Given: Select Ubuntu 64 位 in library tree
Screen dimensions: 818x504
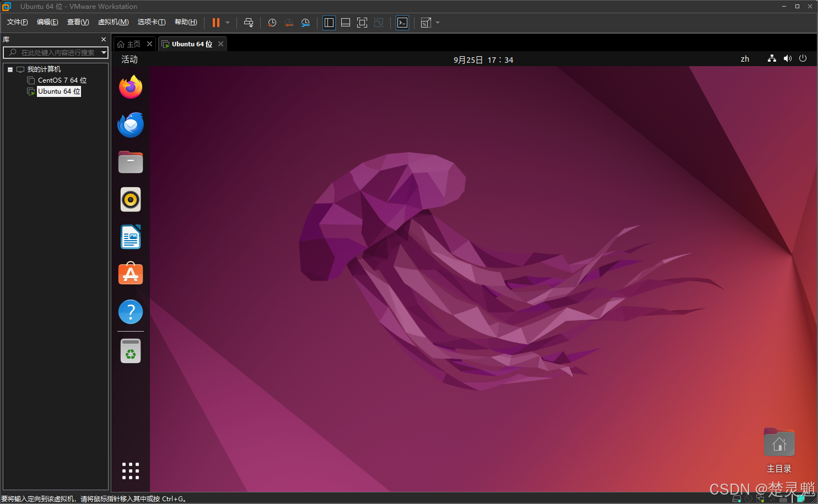Looking at the screenshot, I should click(x=59, y=91).
